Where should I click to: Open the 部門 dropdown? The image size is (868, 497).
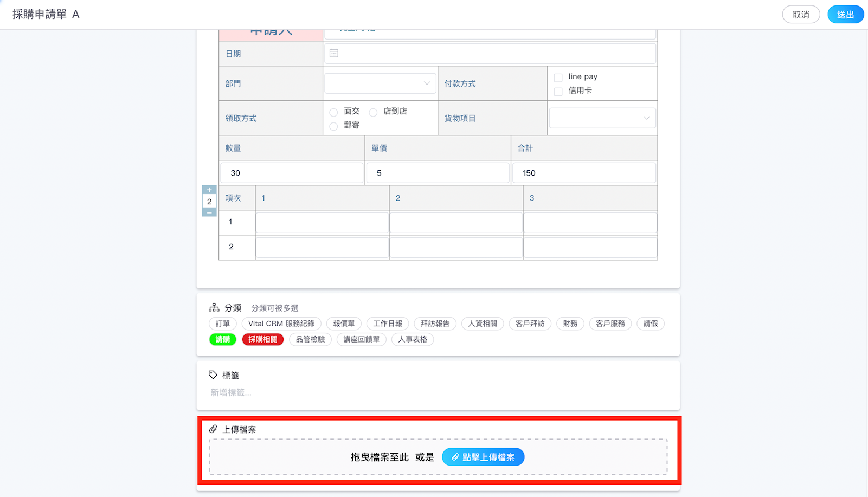(x=380, y=83)
